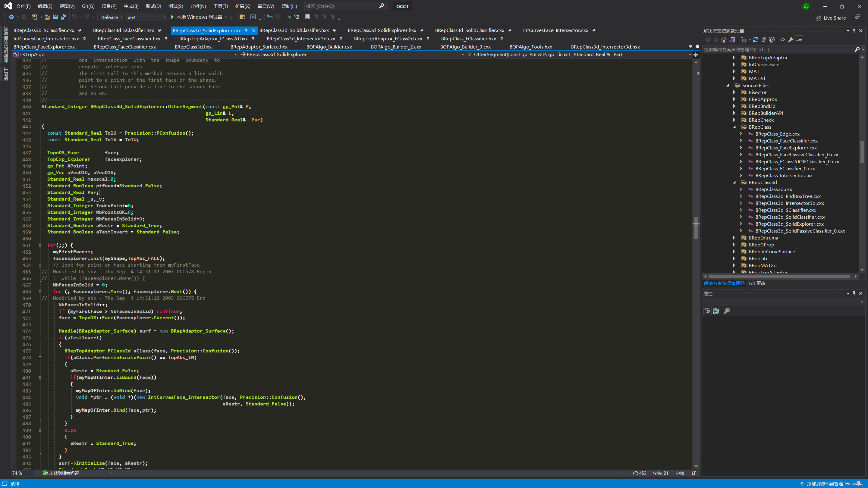Screen dimensions: 868x488
Task: Click the Show All Files icon in Solution Explorer
Action: [x=772, y=40]
